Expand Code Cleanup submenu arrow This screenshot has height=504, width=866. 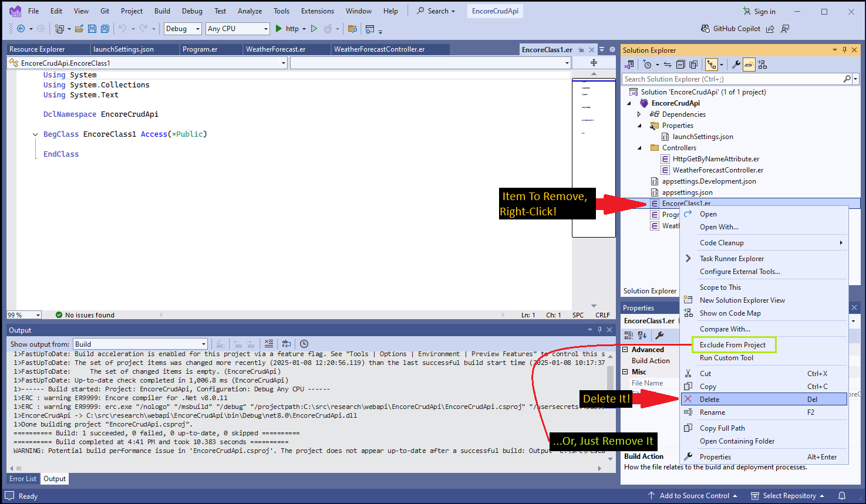pos(841,243)
